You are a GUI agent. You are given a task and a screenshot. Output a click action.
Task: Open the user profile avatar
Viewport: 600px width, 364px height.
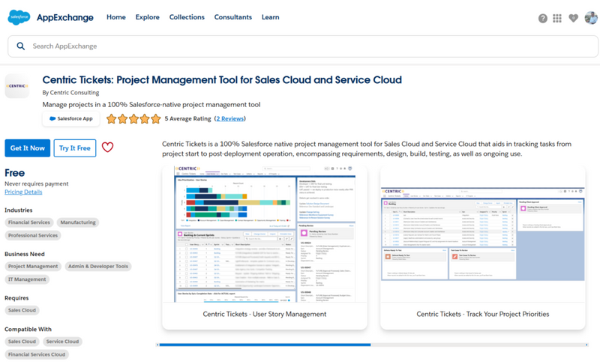point(591,17)
